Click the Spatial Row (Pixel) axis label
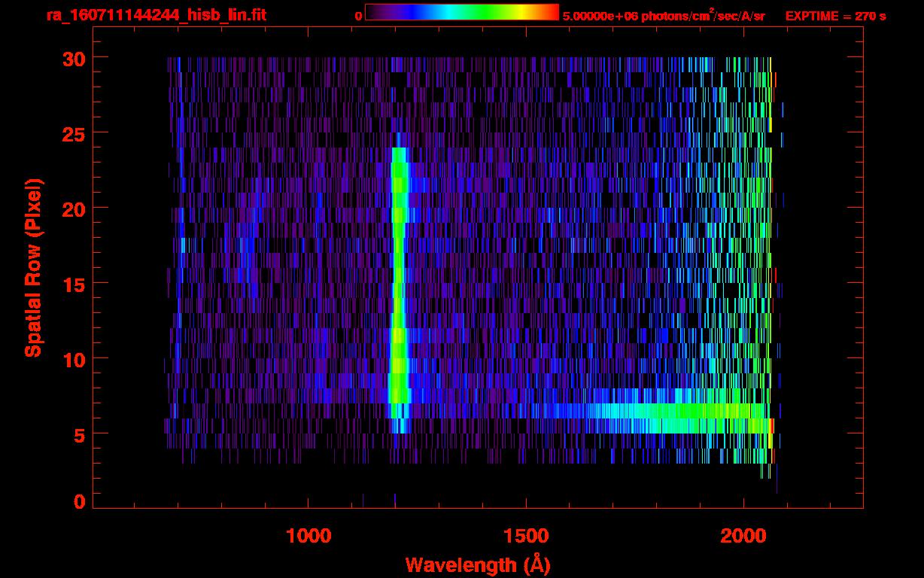924x578 pixels. [x=32, y=267]
